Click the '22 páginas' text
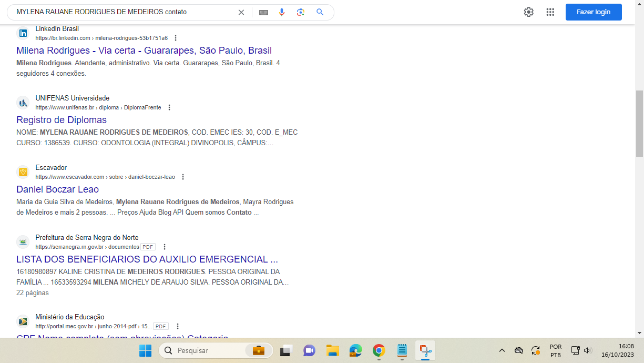This screenshot has height=363, width=644. (x=33, y=293)
